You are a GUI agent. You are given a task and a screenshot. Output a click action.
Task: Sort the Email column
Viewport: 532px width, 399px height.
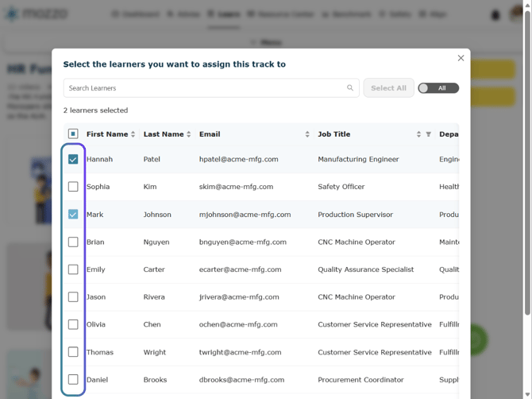point(307,134)
